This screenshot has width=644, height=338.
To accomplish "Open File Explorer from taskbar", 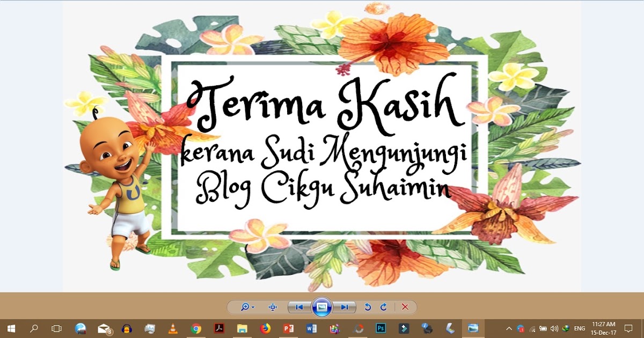I will 242,328.
